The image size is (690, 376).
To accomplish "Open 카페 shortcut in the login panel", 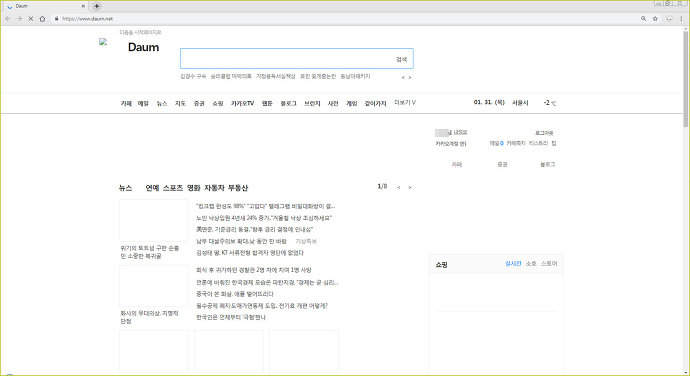I will click(457, 164).
